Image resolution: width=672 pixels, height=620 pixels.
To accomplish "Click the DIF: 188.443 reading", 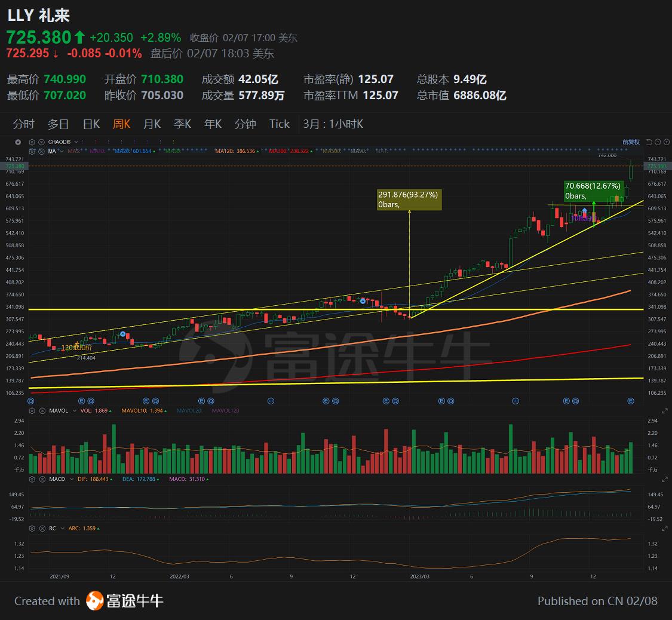I will point(95,479).
